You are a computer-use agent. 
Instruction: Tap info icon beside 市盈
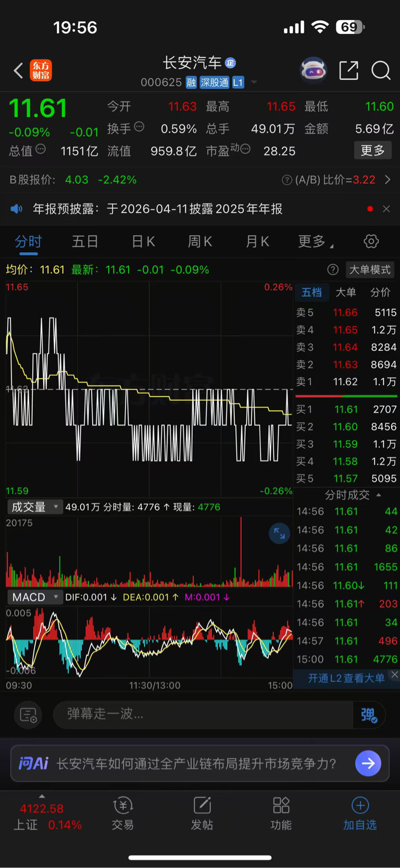[245, 149]
